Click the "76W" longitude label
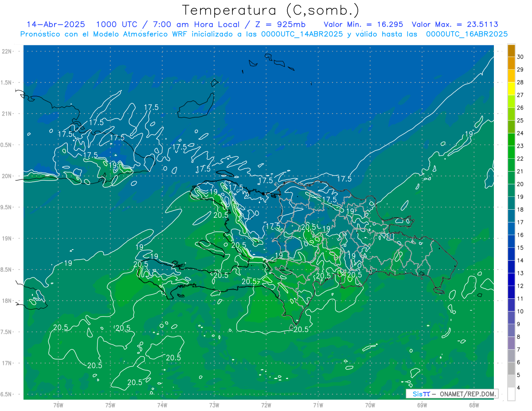This screenshot has height=411, width=532. pos(58,405)
